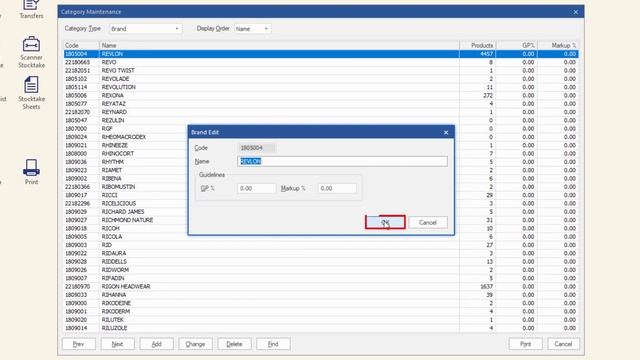Sort by the Name column header
The width and height of the screenshot is (640, 360).
[x=279, y=45]
